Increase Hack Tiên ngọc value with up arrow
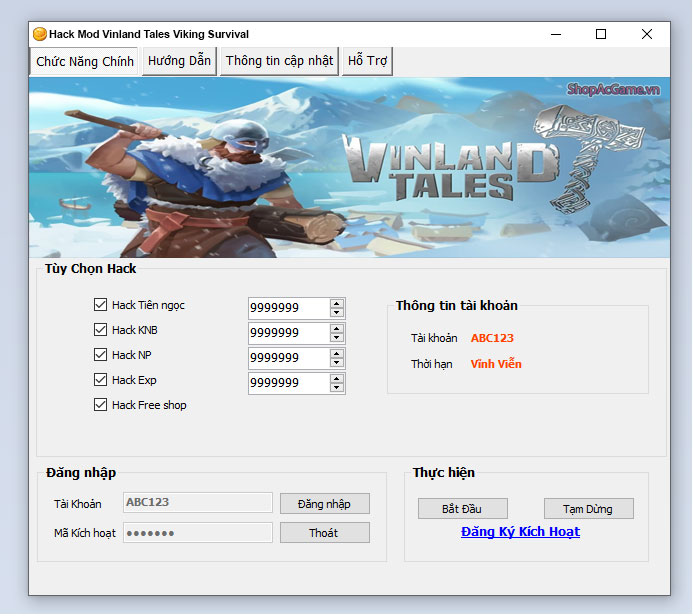This screenshot has width=693, height=616. pyautogui.click(x=337, y=304)
